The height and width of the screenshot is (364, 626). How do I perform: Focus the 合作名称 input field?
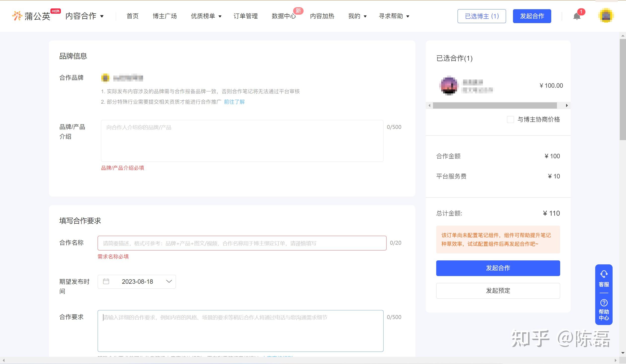coord(242,243)
